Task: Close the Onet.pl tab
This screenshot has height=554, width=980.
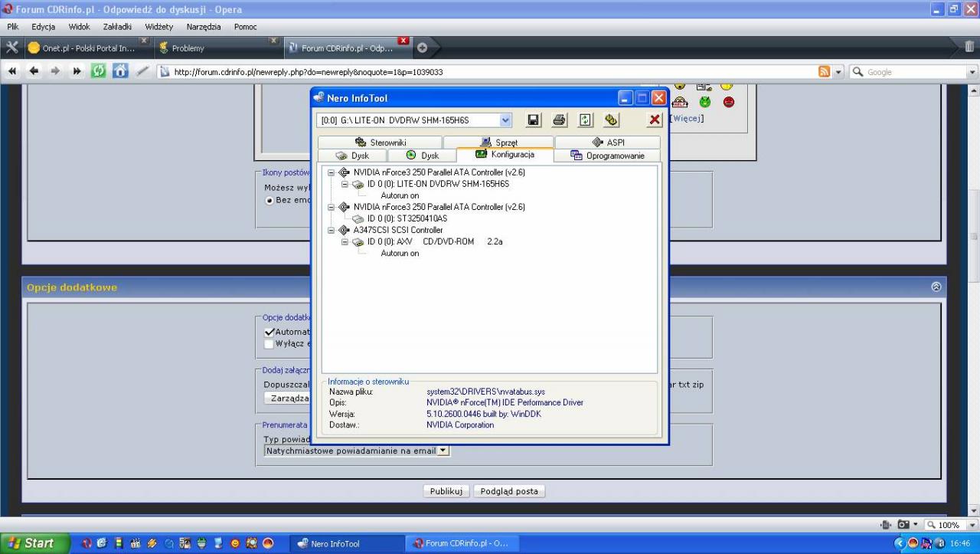Action: pos(143,41)
